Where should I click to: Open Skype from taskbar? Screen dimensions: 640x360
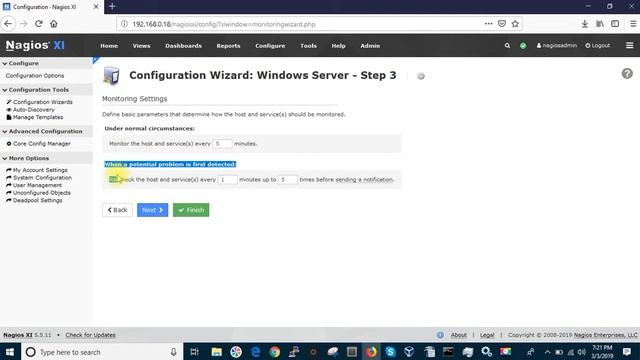(x=390, y=352)
